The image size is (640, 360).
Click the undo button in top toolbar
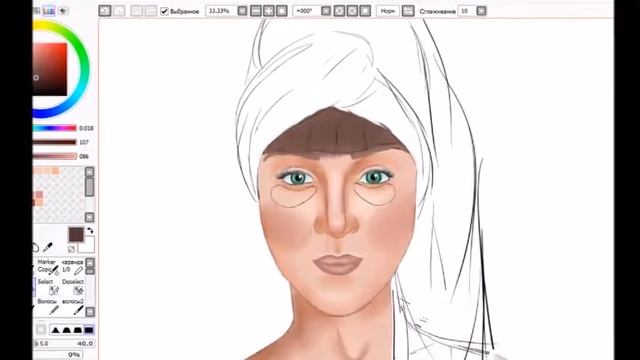[x=105, y=11]
